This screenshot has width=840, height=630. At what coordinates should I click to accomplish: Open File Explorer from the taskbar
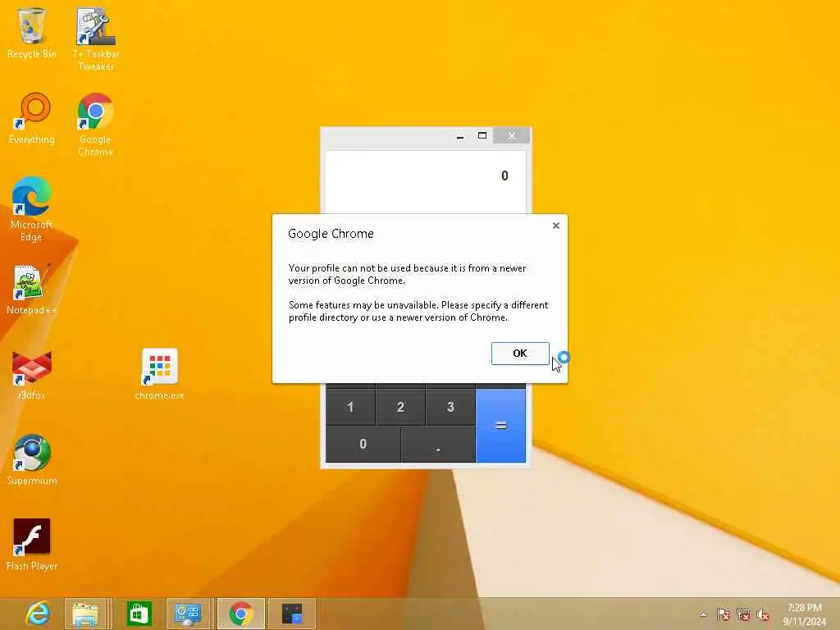click(85, 614)
